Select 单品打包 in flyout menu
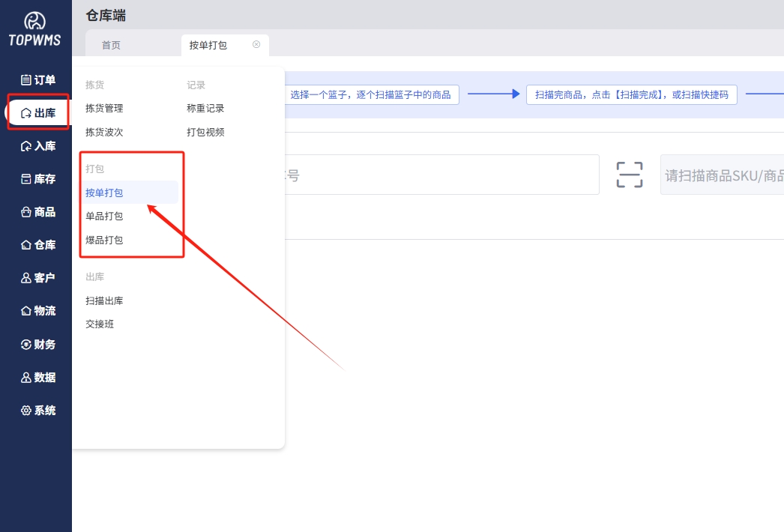 pyautogui.click(x=104, y=216)
